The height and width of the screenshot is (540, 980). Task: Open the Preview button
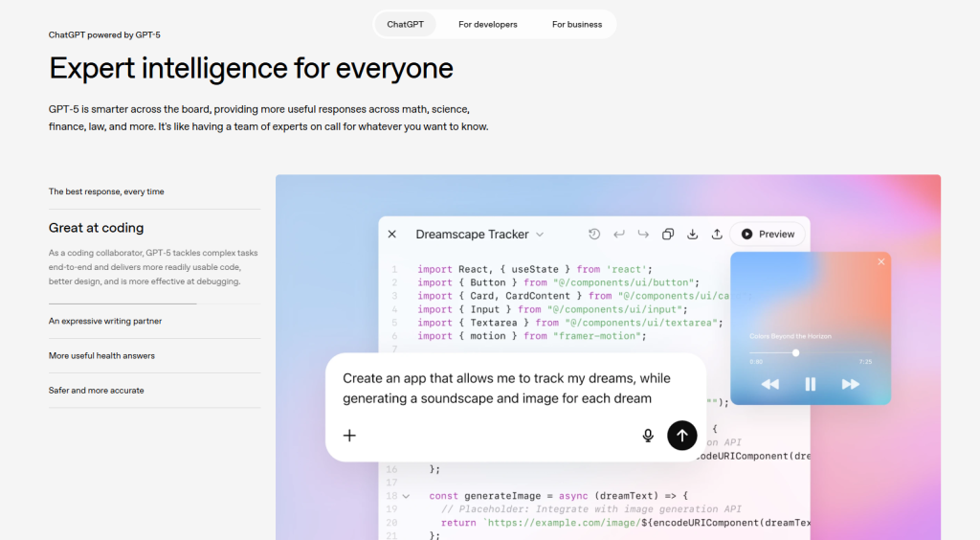coord(768,234)
